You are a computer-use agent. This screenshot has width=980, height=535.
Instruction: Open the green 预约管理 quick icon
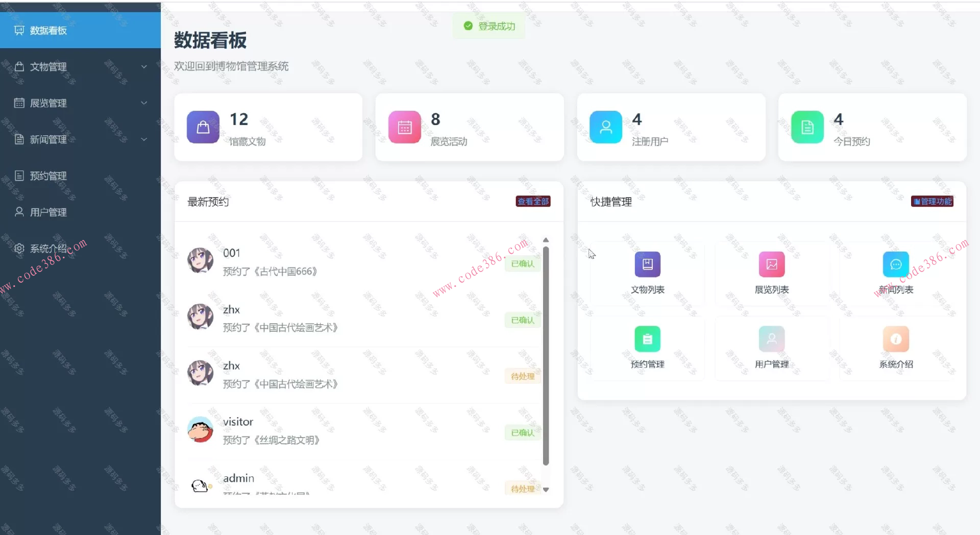point(647,339)
